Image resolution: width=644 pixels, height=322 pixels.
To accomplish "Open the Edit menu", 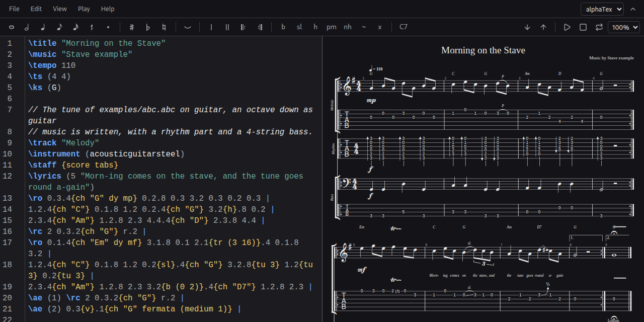I will [36, 9].
